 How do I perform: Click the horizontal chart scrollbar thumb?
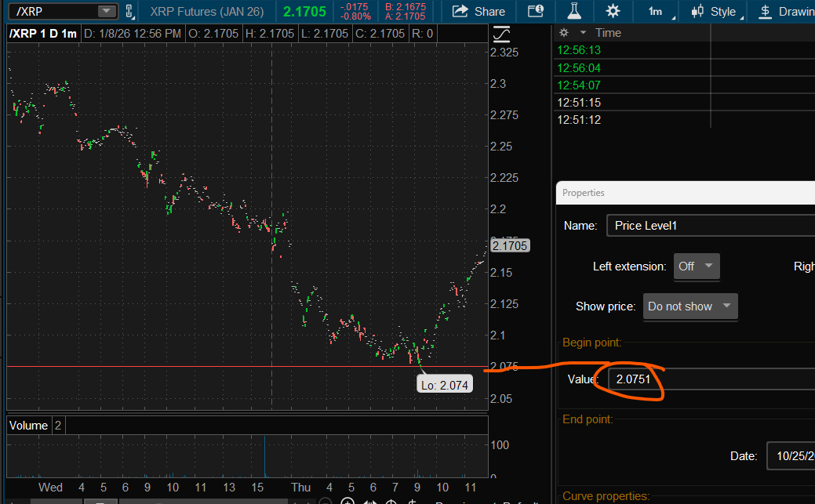[x=203, y=502]
